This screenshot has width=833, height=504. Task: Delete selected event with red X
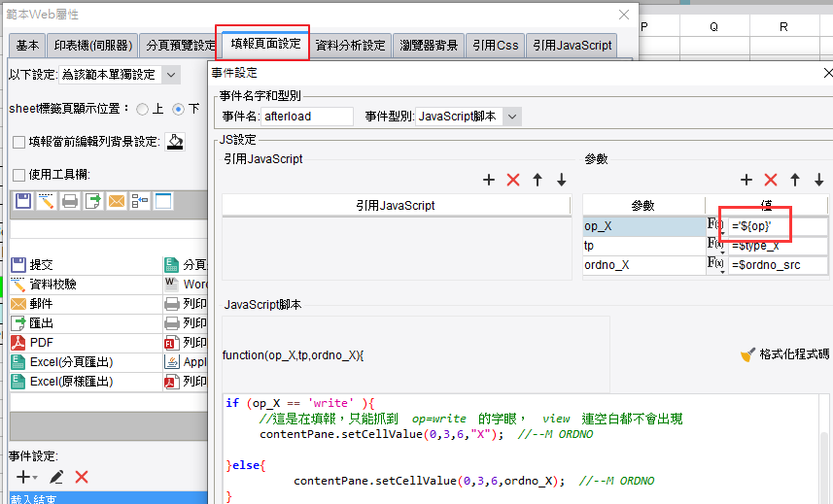coord(82,477)
